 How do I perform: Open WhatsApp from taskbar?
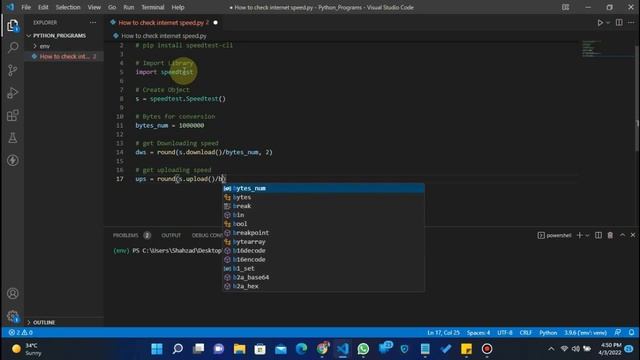[363, 349]
